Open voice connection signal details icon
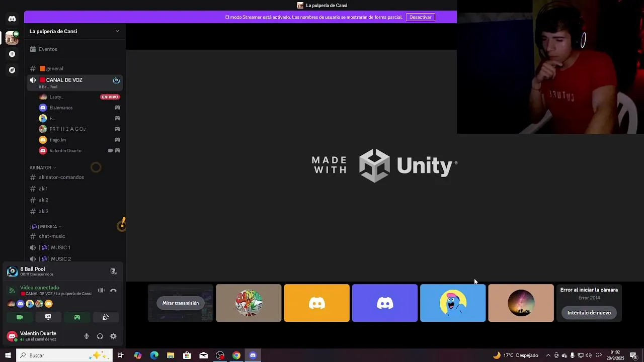644x362 pixels. pos(12,290)
